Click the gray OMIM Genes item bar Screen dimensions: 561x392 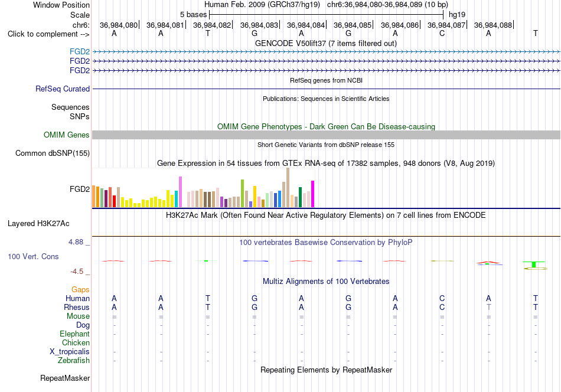coord(326,135)
